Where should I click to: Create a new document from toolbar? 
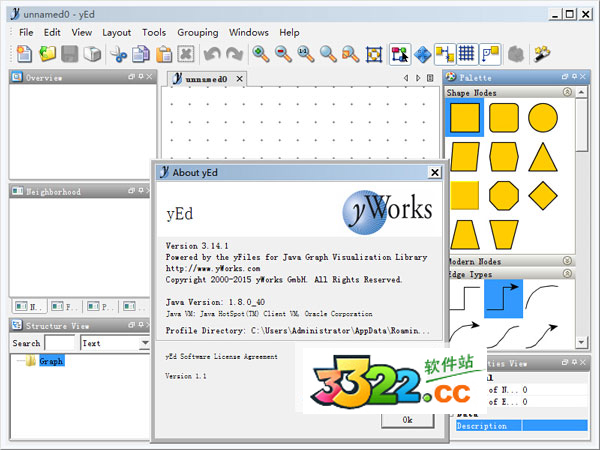click(24, 54)
